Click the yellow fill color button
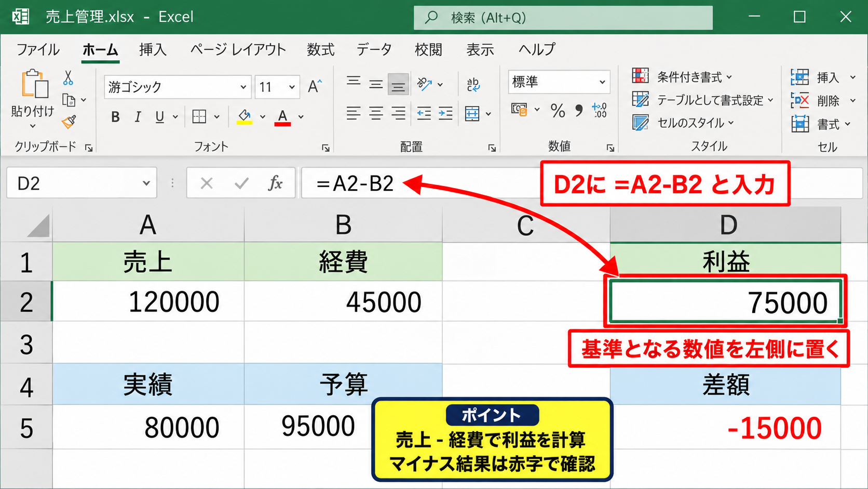This screenshot has height=489, width=868. pyautogui.click(x=245, y=117)
